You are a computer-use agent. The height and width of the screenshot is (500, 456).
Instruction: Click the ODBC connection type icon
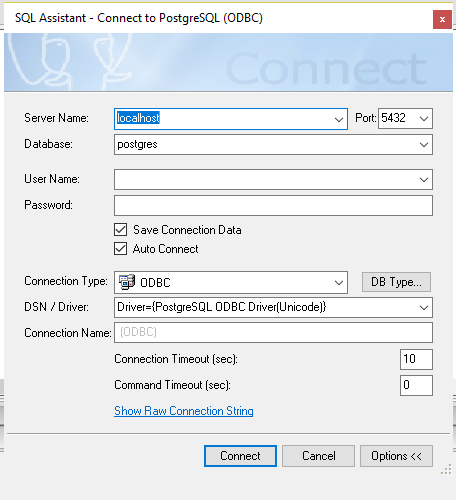pyautogui.click(x=127, y=282)
